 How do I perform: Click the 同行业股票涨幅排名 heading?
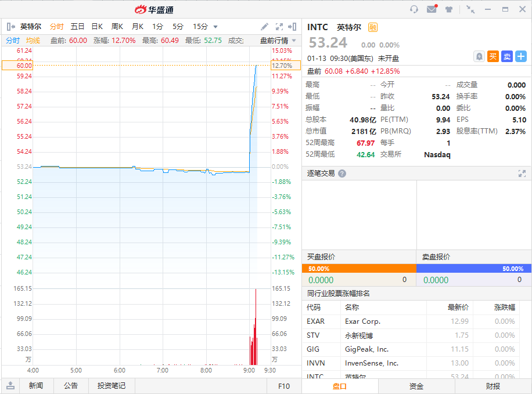(338, 294)
